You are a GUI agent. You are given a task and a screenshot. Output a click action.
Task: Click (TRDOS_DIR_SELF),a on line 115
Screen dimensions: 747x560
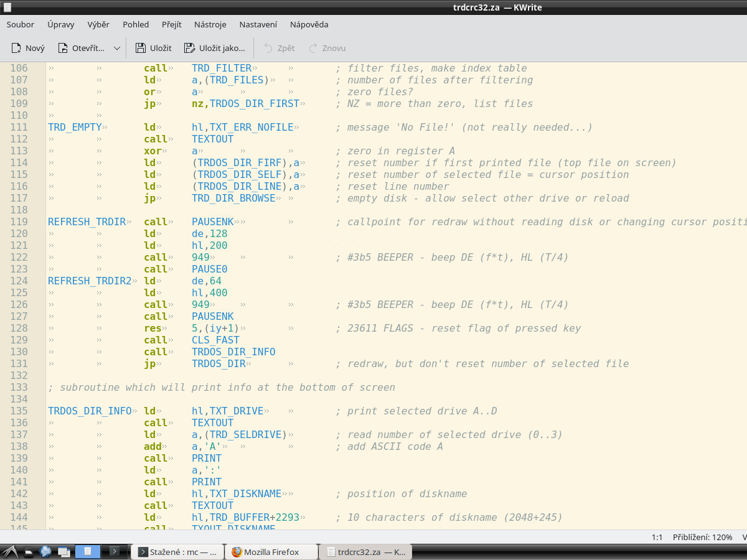click(x=246, y=175)
